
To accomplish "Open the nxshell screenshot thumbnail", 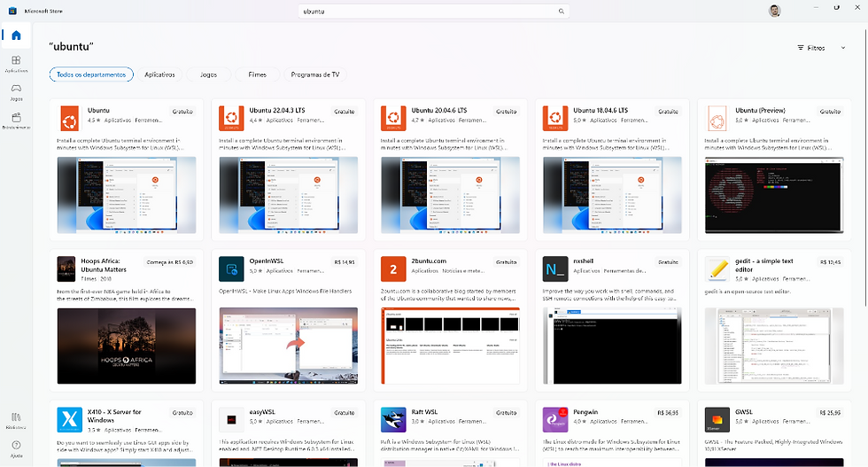I will tap(612, 346).
